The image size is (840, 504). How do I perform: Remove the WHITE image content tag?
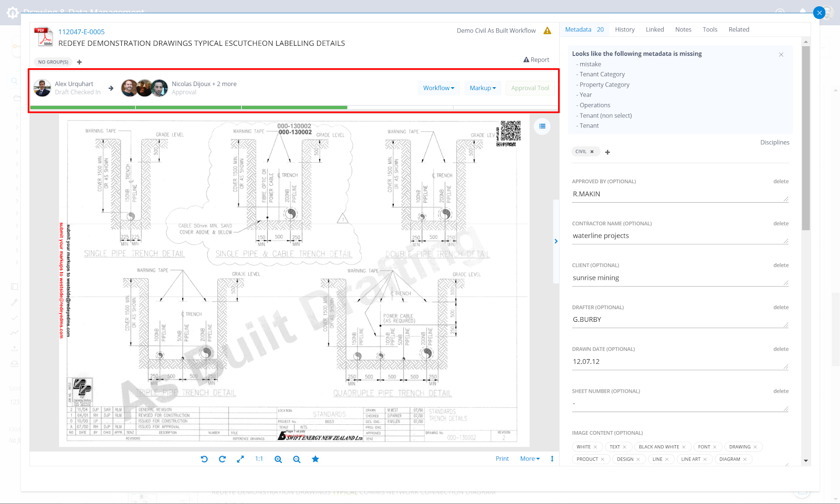595,447
